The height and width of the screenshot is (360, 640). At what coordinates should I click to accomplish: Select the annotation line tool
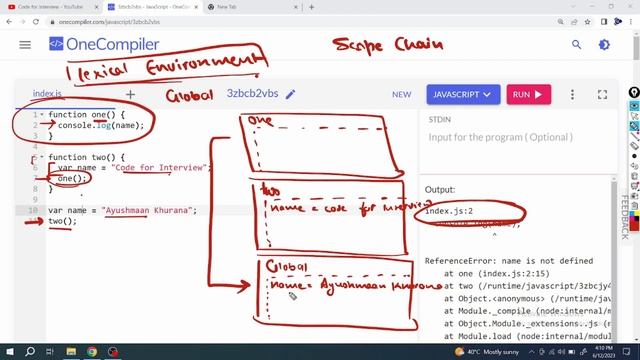click(634, 136)
